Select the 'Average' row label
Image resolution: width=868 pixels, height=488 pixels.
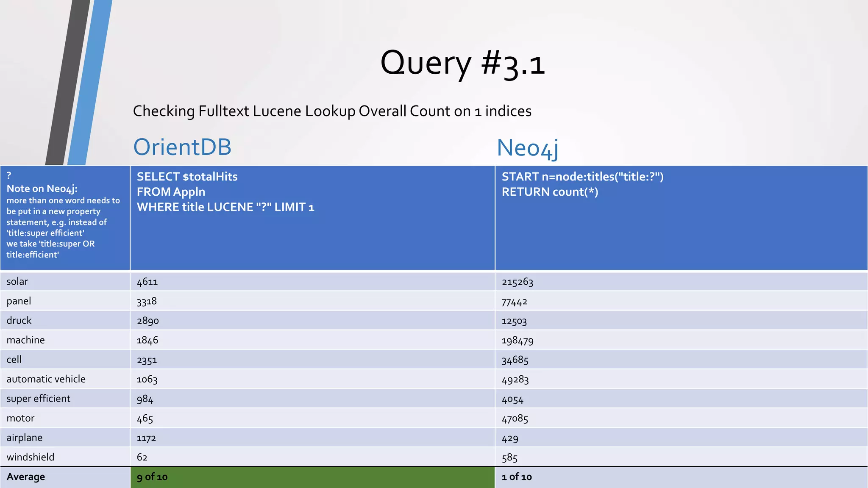click(x=25, y=477)
